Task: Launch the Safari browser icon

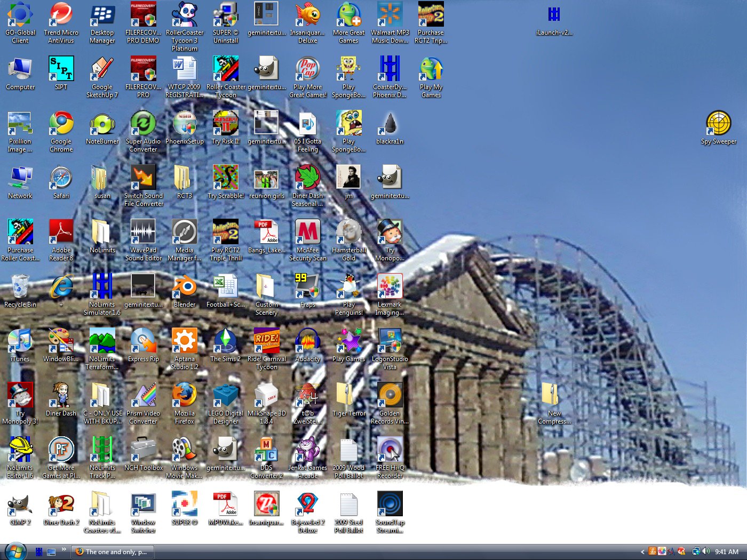Action: pos(61,182)
